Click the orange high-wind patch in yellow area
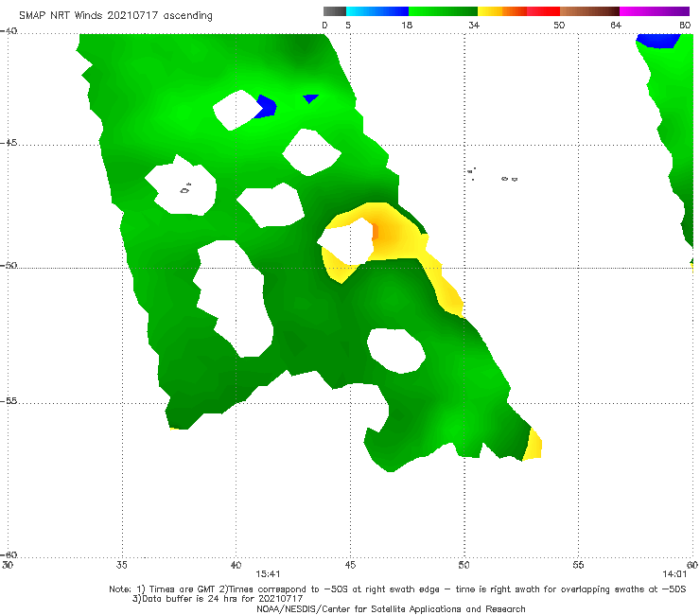 (x=376, y=232)
